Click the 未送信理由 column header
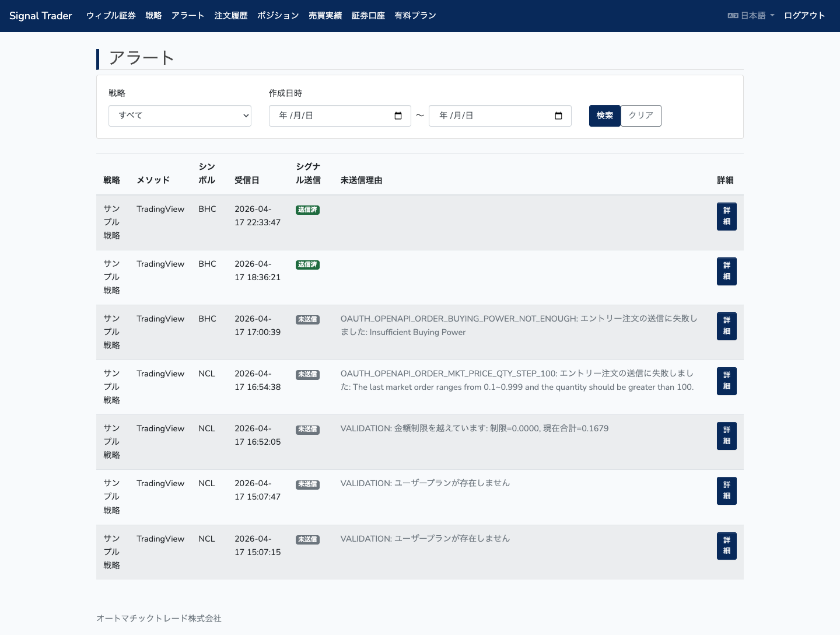Screen dimensions: 840x635 click(361, 180)
